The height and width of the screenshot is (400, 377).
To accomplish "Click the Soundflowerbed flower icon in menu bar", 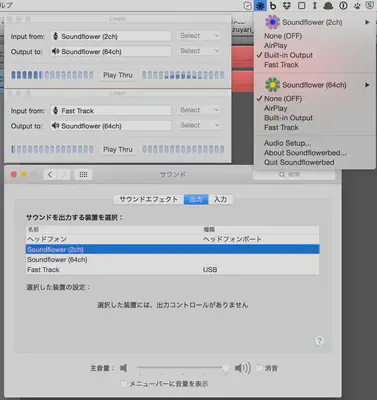I will (x=260, y=6).
